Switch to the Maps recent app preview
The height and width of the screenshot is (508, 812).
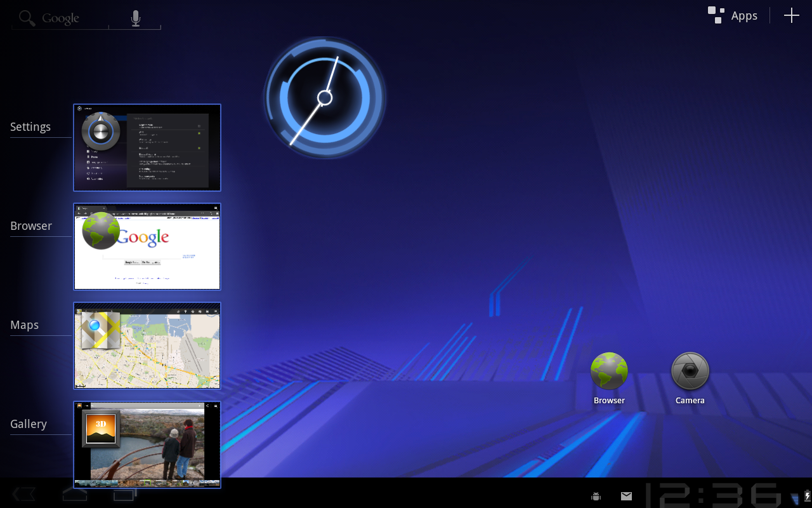[x=147, y=345]
